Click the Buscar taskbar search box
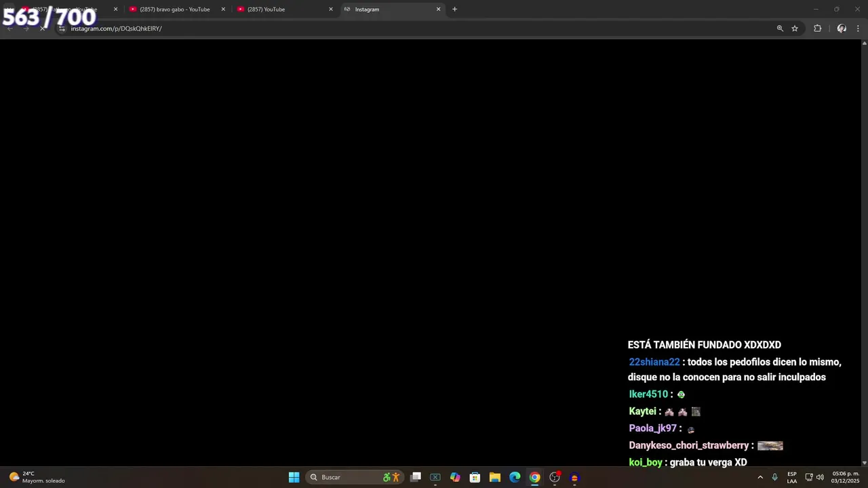The image size is (868, 488). tap(355, 477)
